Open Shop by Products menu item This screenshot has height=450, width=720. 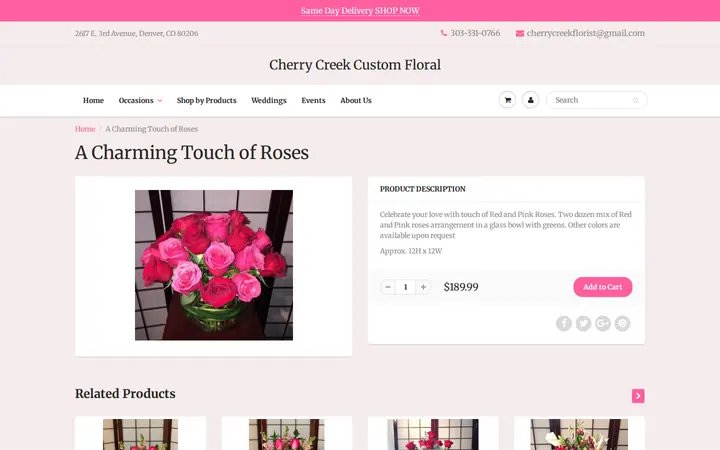click(x=207, y=100)
